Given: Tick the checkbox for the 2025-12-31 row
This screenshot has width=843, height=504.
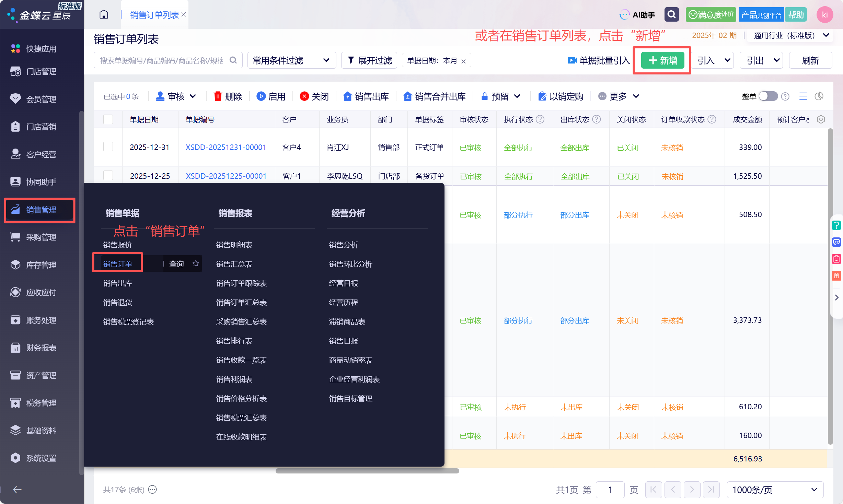Looking at the screenshot, I should point(108,147).
